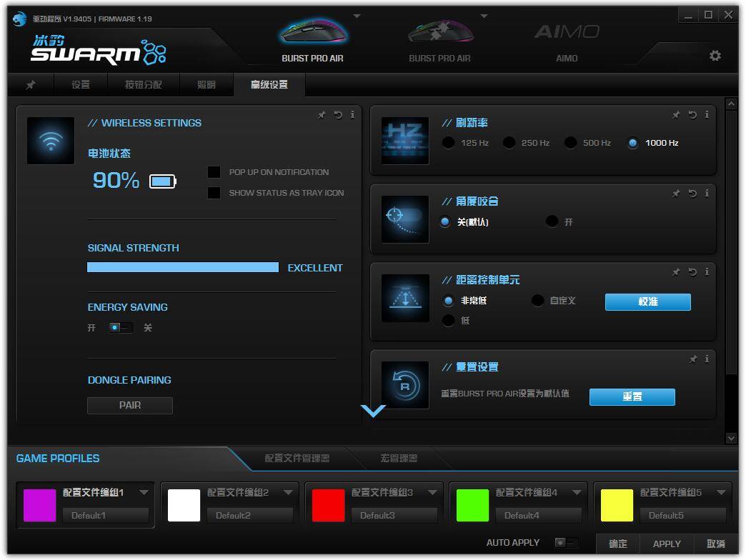746x560 pixels.
Task: Select 非常低 lift-off distance
Action: click(x=448, y=301)
